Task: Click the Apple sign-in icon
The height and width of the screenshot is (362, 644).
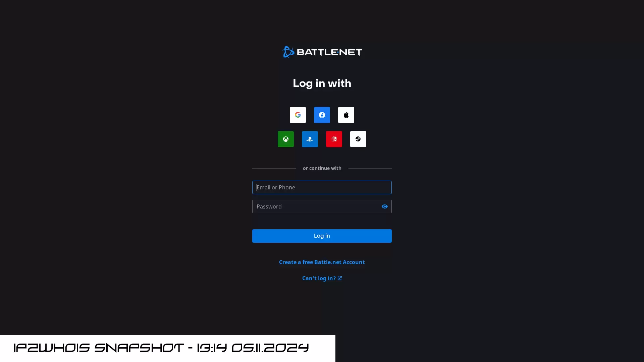Action: click(x=346, y=115)
